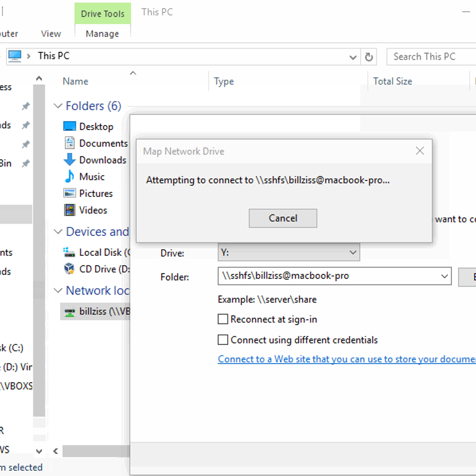Open the Desktop folder icon
Screen dimensions: 476x476
69,126
